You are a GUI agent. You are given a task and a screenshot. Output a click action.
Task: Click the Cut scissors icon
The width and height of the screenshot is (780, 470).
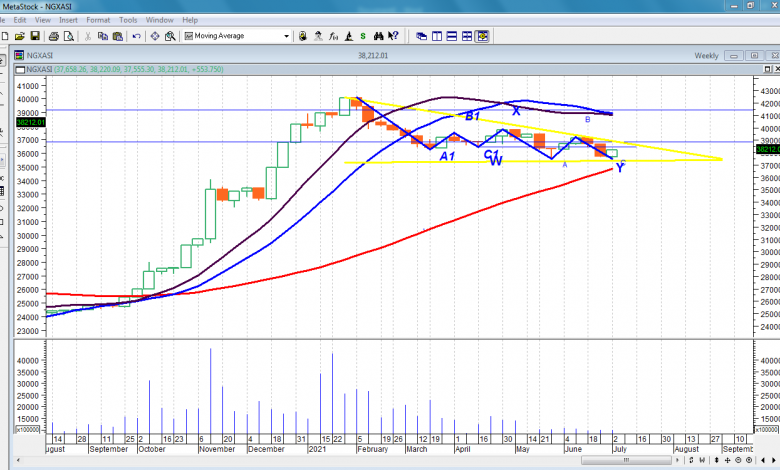click(x=88, y=36)
